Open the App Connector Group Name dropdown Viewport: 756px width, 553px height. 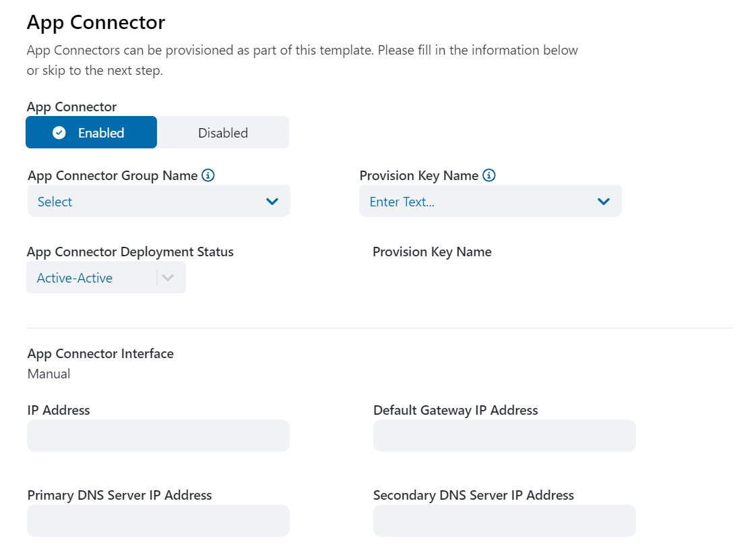click(158, 201)
